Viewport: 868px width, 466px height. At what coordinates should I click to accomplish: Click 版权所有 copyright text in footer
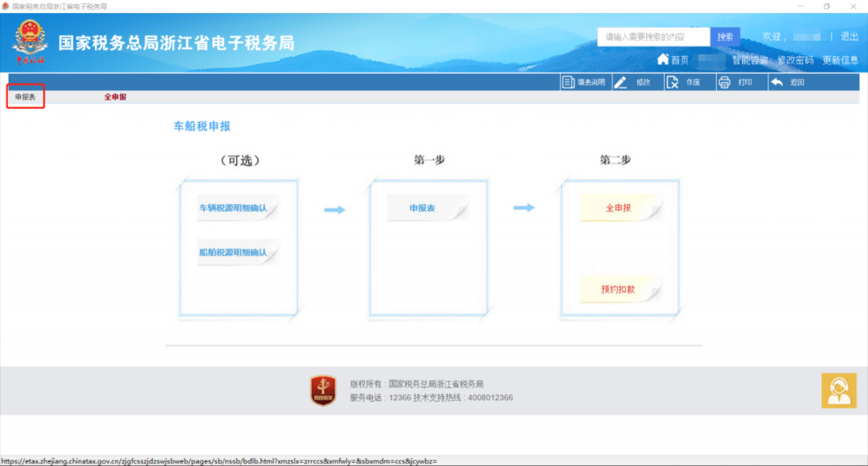click(x=417, y=383)
